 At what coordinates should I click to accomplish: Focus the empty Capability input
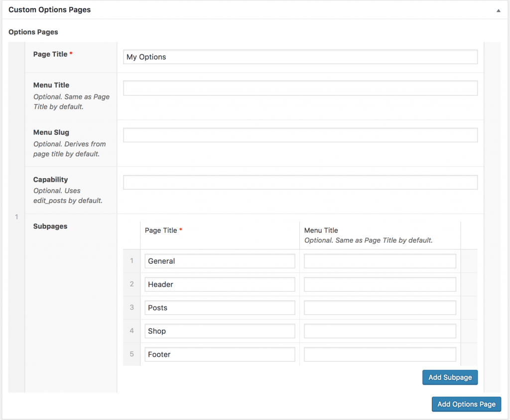[300, 182]
